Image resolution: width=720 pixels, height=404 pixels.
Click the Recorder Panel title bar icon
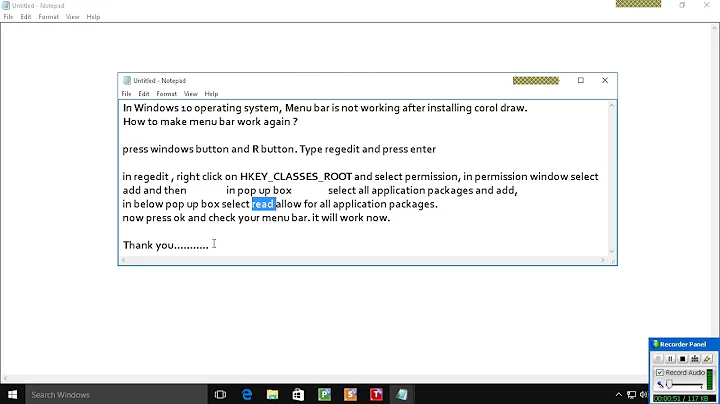[656, 344]
